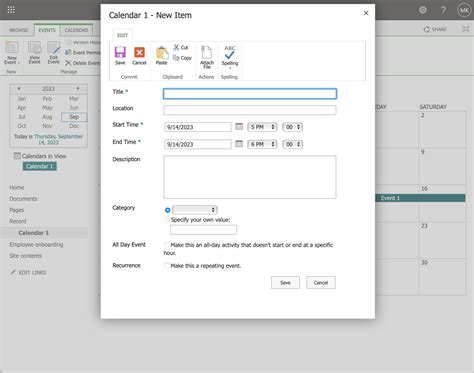The width and height of the screenshot is (474, 373).
Task: Click the Start Time date field
Action: point(198,127)
